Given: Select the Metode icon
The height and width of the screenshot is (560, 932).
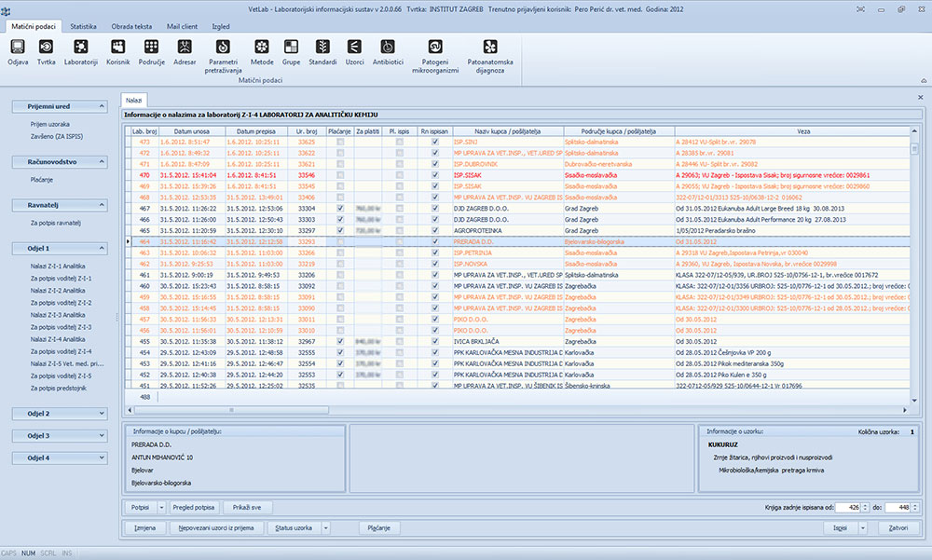Looking at the screenshot, I should (262, 47).
